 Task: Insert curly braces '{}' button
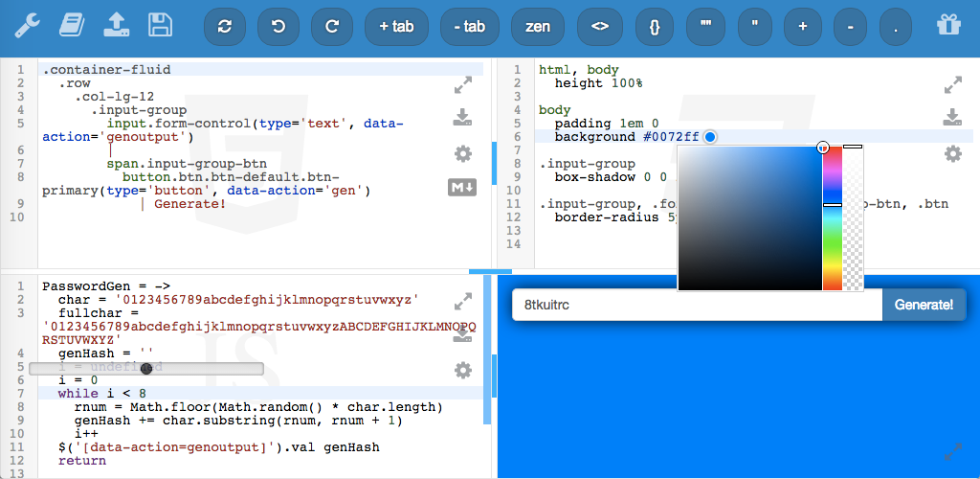[x=655, y=26]
